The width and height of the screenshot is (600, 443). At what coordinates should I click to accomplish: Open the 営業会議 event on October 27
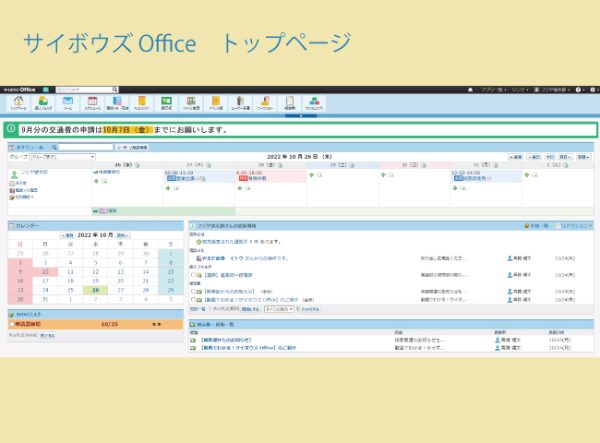(186, 178)
